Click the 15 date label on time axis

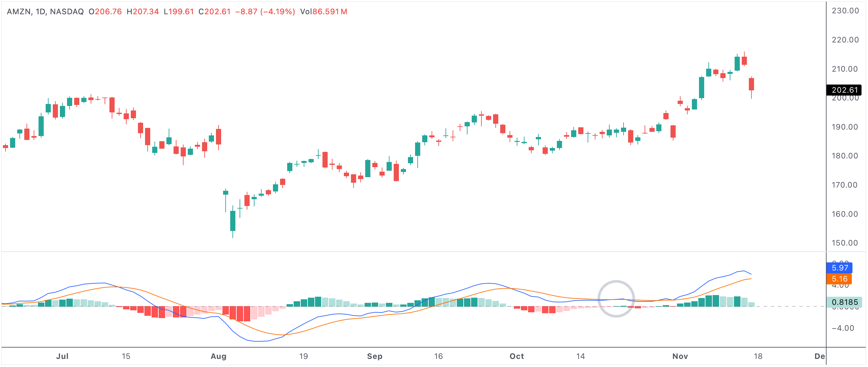[x=126, y=356]
